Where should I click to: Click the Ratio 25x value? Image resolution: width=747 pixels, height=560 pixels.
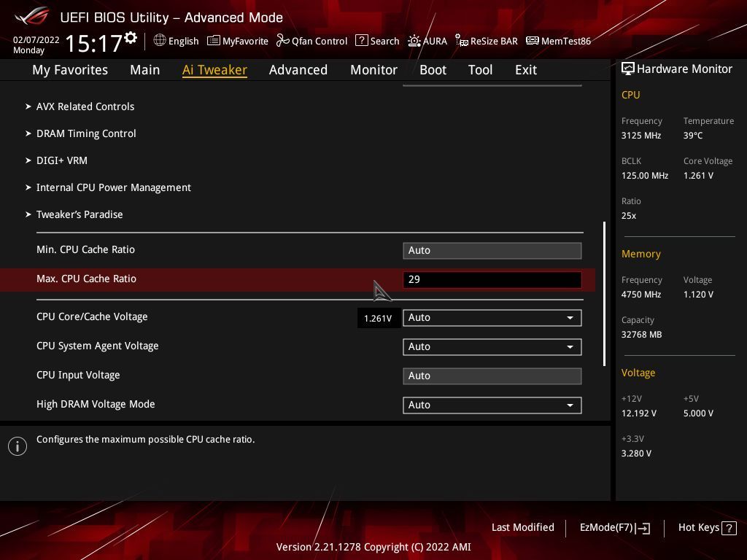tap(628, 215)
